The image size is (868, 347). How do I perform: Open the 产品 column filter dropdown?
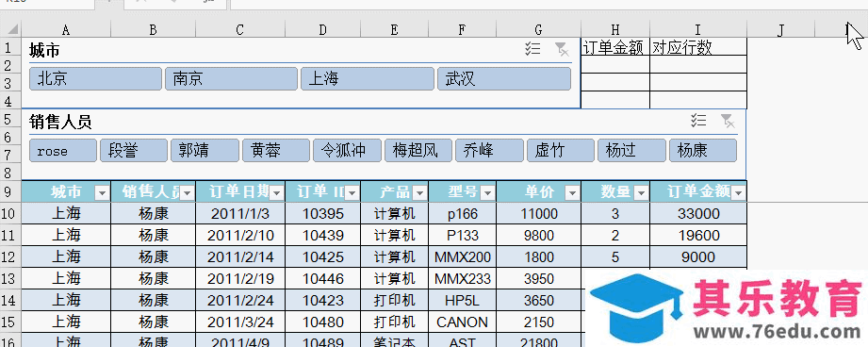tap(419, 193)
